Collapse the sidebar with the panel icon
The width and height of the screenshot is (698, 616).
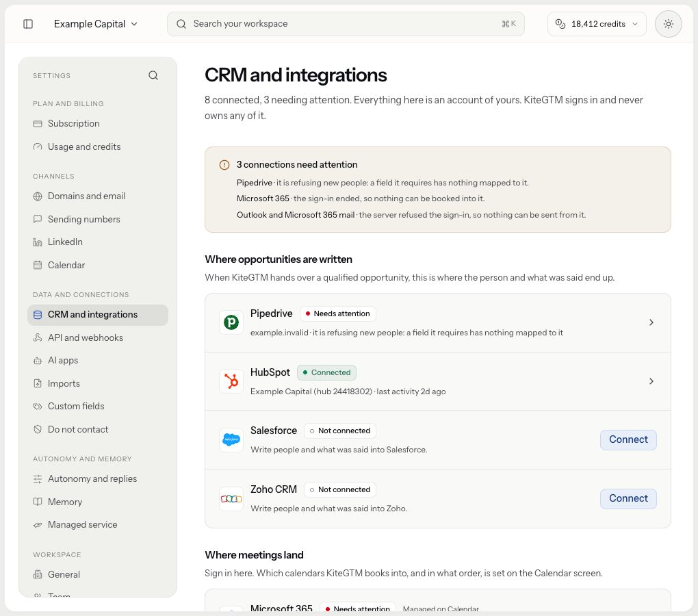(28, 23)
